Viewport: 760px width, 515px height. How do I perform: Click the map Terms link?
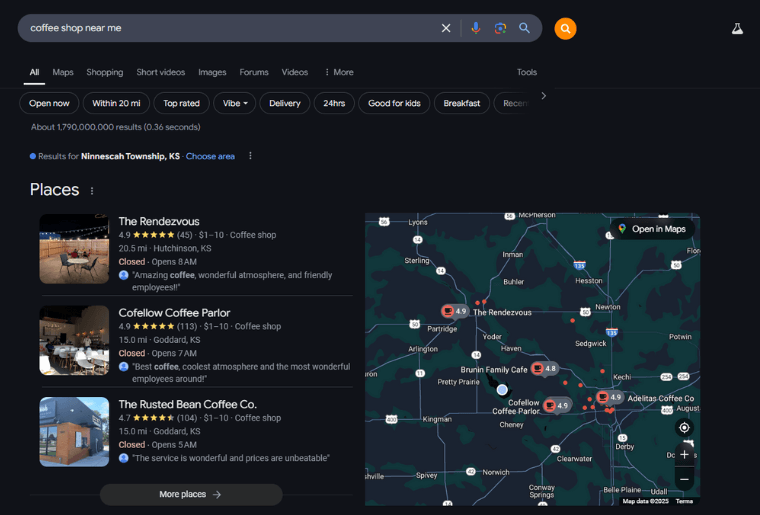pyautogui.click(x=684, y=501)
